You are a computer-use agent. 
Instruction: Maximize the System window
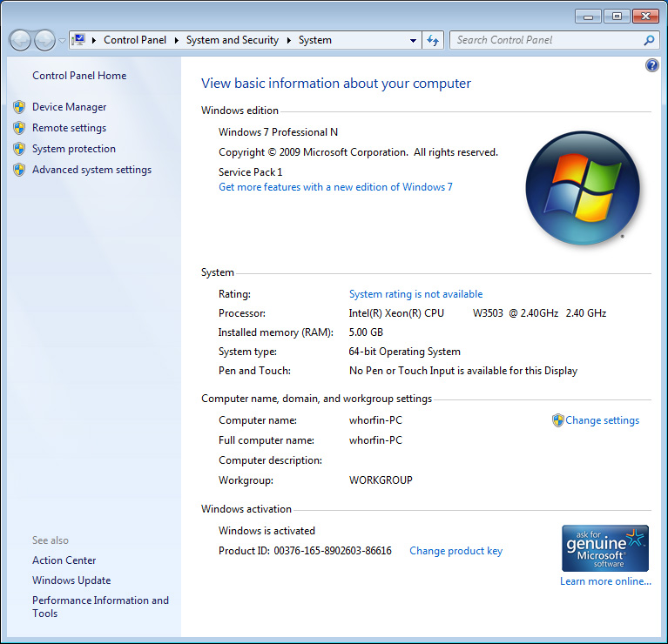(x=617, y=17)
